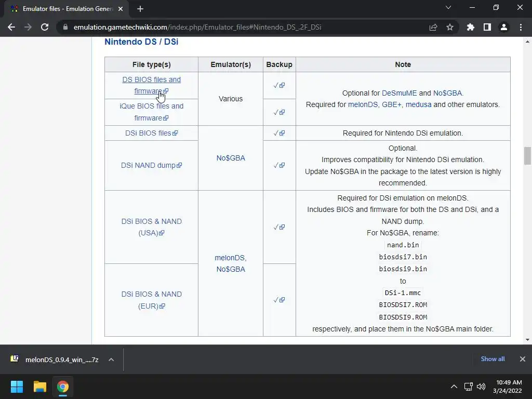Click the scrollbar down arrow

point(527,340)
